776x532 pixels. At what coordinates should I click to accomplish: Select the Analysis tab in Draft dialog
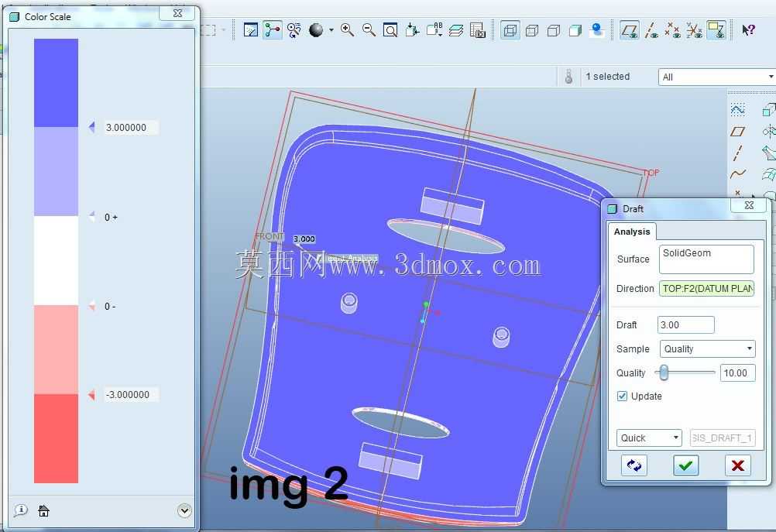[632, 232]
